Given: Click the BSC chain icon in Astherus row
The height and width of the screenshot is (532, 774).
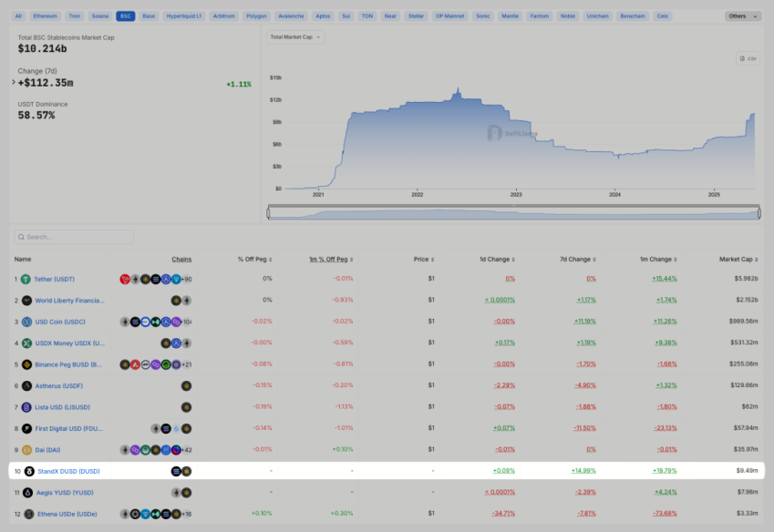Looking at the screenshot, I should (186, 385).
